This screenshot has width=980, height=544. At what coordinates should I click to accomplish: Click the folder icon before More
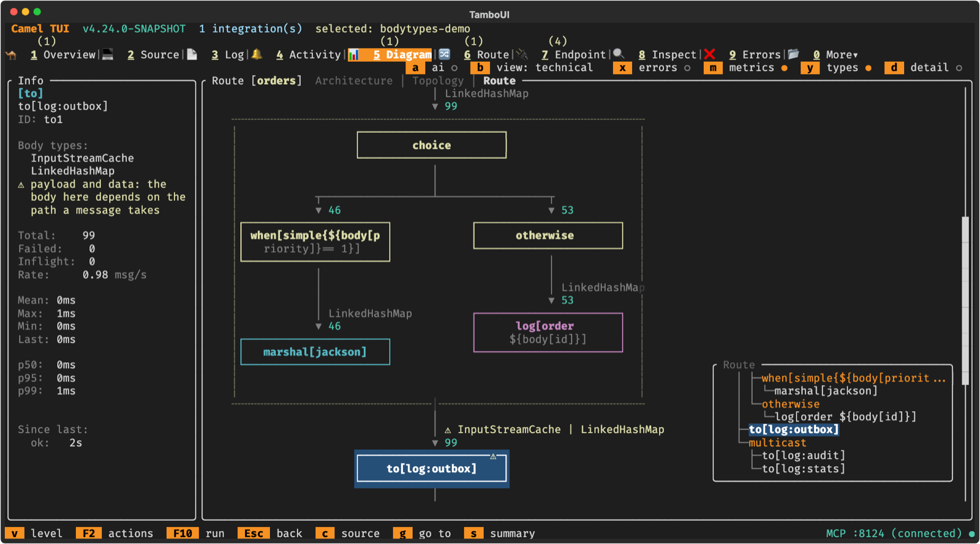point(794,55)
